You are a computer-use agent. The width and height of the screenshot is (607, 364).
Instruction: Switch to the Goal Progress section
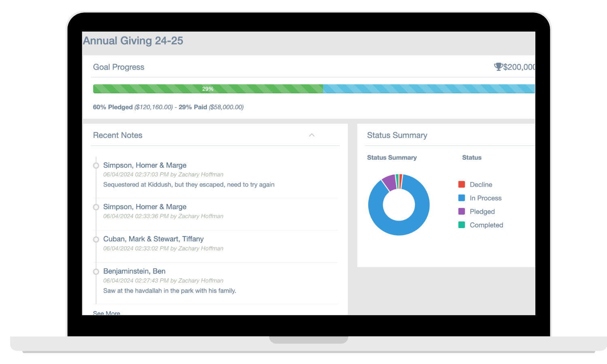point(119,67)
